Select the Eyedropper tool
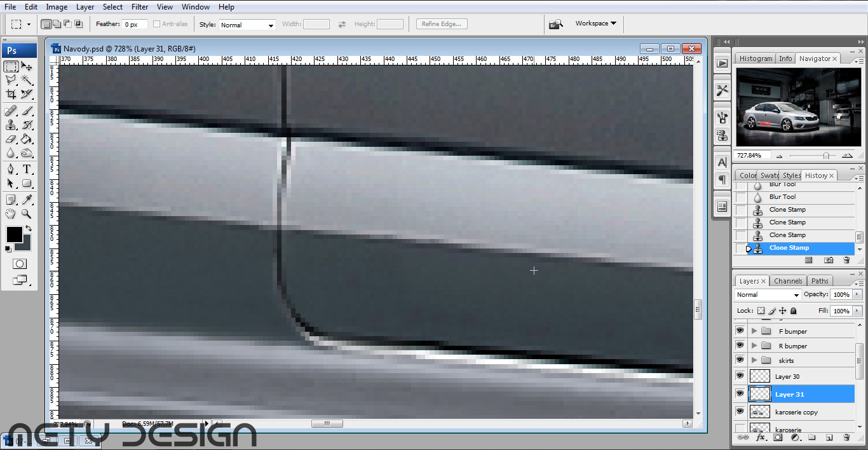Screen dimensions: 868x450 [27, 200]
